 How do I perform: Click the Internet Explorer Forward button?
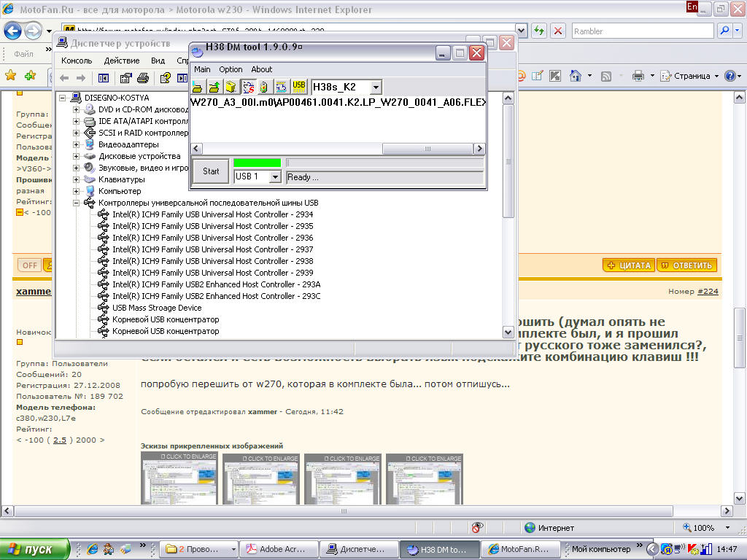click(x=33, y=31)
